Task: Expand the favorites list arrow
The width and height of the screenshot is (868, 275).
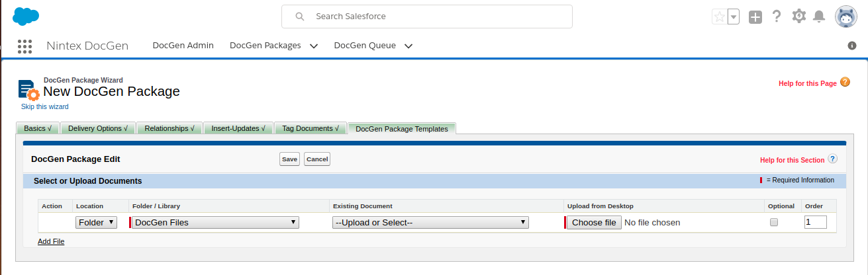Action: click(x=734, y=17)
